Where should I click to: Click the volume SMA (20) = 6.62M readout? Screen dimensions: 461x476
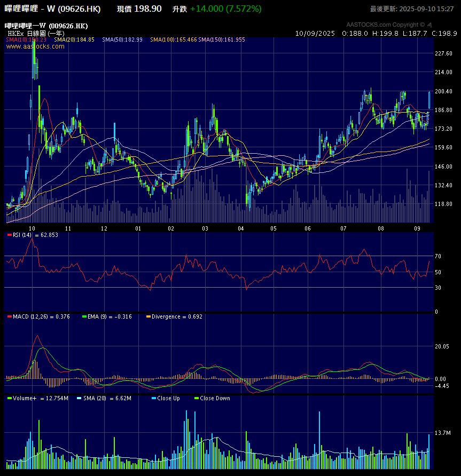(107, 398)
